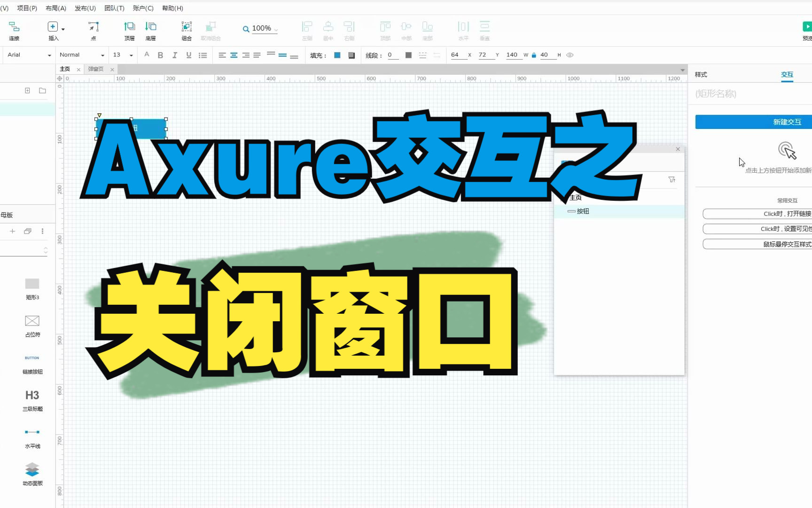Viewport: 812px width, 508px height.
Task: Toggle the aspect ratio lock icon
Action: click(534, 55)
